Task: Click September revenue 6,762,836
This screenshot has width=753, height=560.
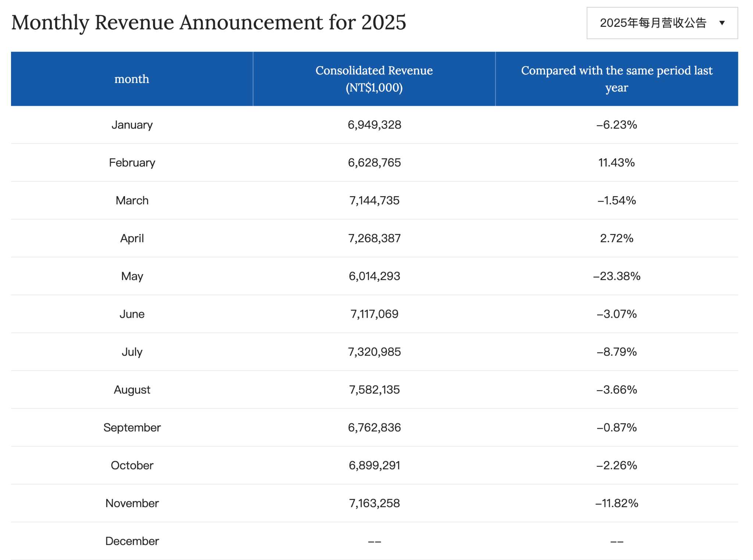Action: 374,427
